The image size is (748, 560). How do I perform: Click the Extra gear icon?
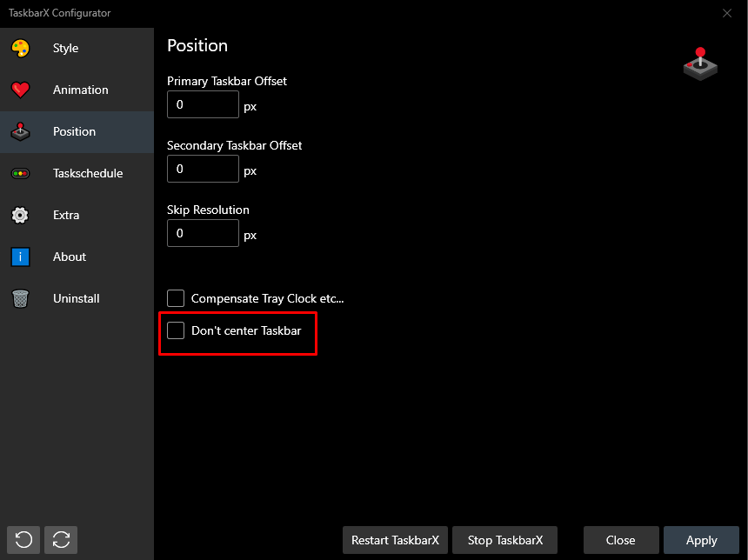(x=20, y=215)
